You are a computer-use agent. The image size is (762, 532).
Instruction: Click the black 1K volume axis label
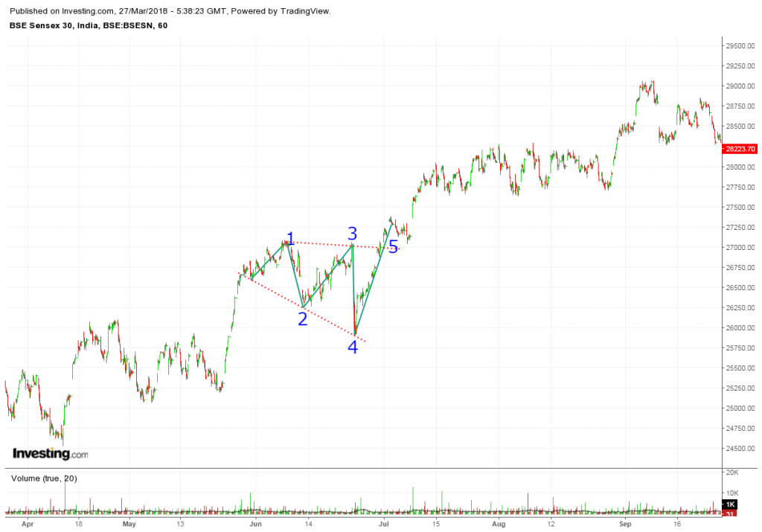(x=731, y=505)
